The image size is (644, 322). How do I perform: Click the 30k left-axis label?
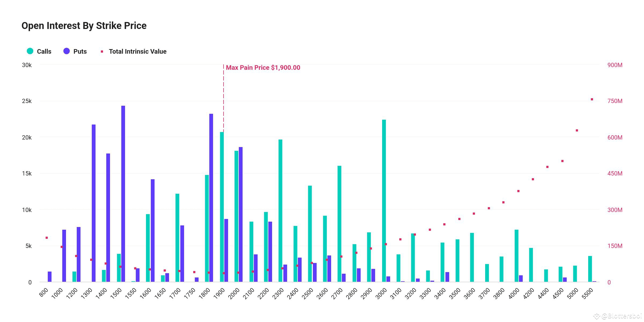click(x=26, y=64)
